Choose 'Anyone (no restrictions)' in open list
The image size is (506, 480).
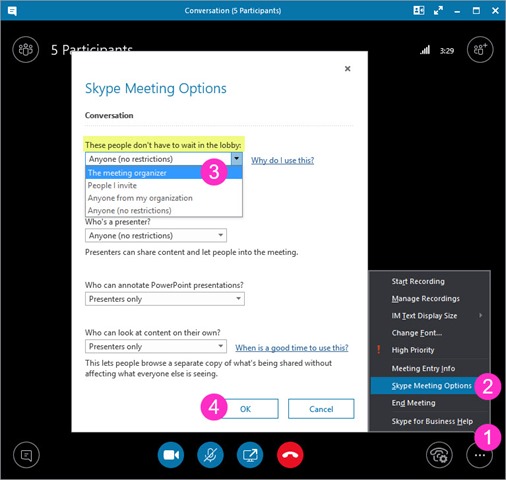(x=164, y=211)
